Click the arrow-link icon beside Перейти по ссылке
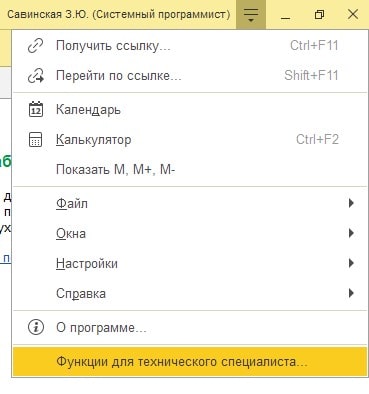The image size is (369, 394). [x=36, y=76]
